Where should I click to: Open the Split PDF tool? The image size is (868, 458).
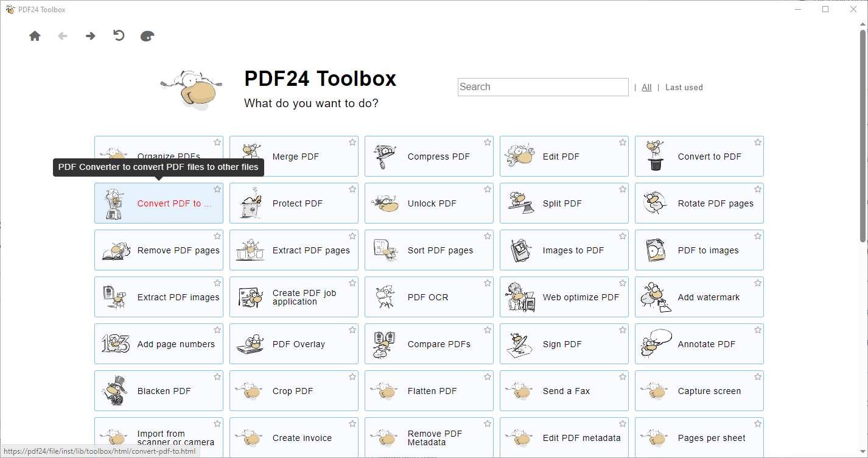564,203
